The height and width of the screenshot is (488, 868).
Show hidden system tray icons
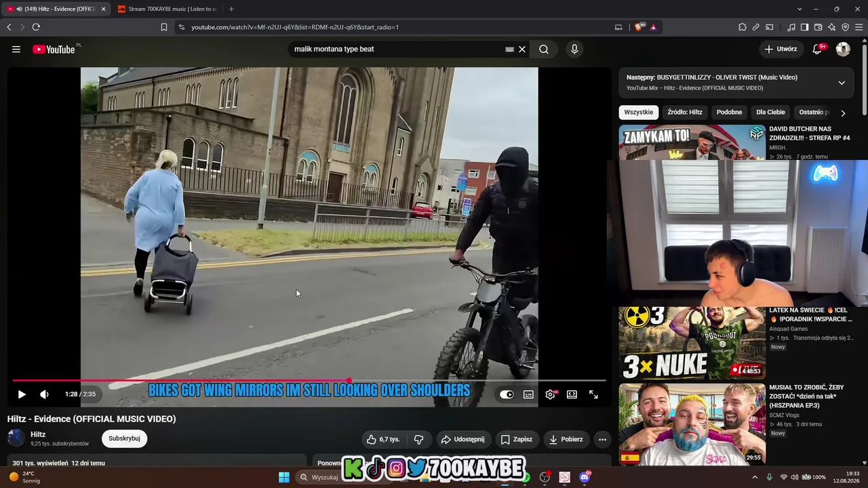click(755, 477)
